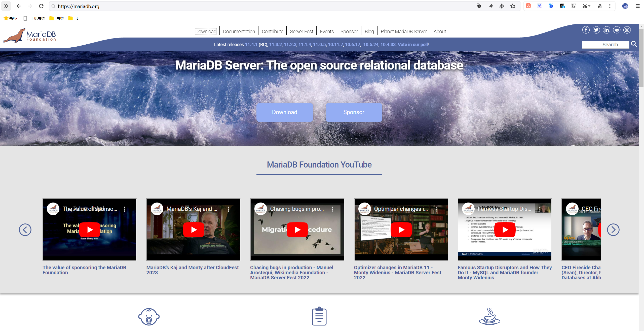Go back with browser back arrow

click(x=18, y=6)
